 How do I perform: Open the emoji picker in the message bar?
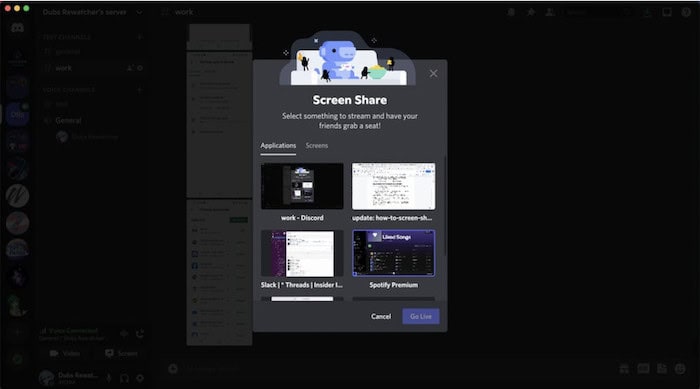pos(680,369)
